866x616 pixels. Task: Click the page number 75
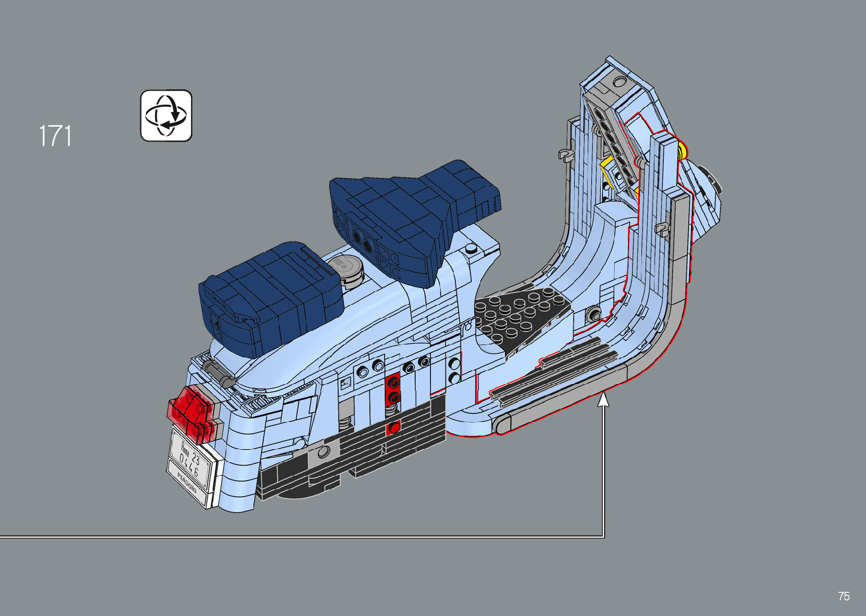843,596
